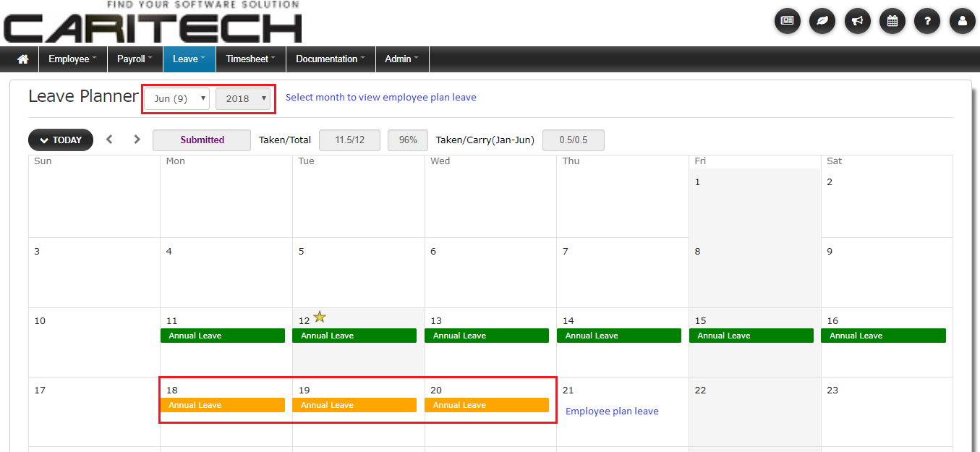The height and width of the screenshot is (452, 980).
Task: Click the calendar icon in header
Action: click(x=892, y=21)
